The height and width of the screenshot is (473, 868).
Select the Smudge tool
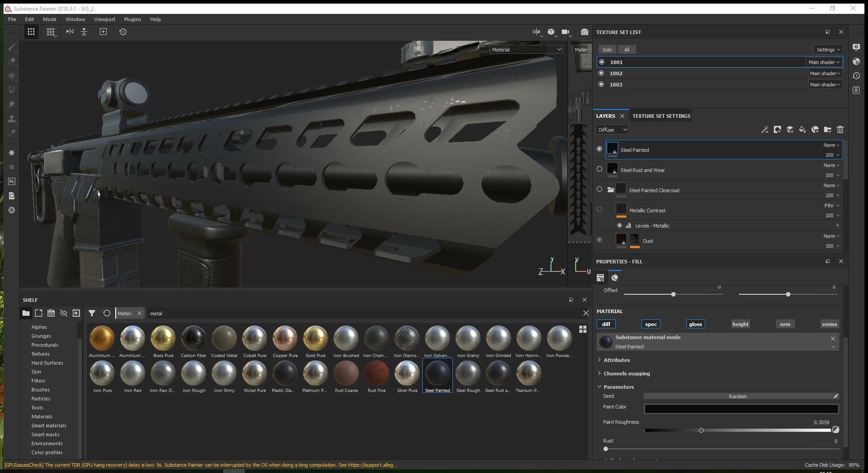[12, 104]
